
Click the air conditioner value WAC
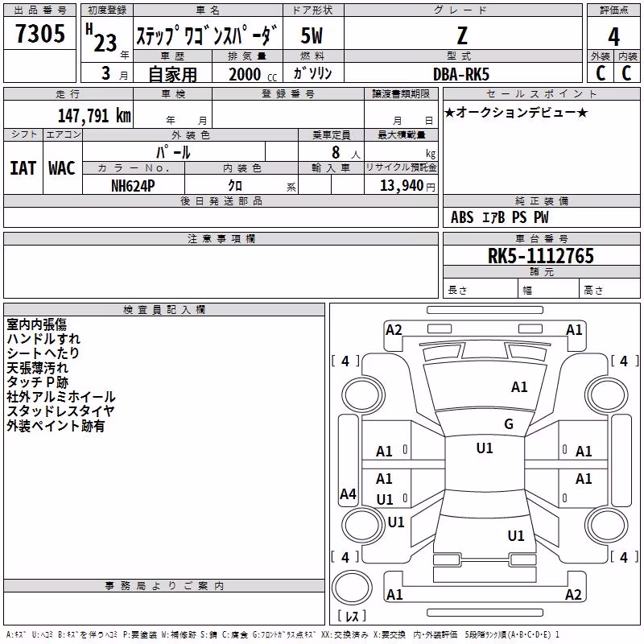point(62,168)
